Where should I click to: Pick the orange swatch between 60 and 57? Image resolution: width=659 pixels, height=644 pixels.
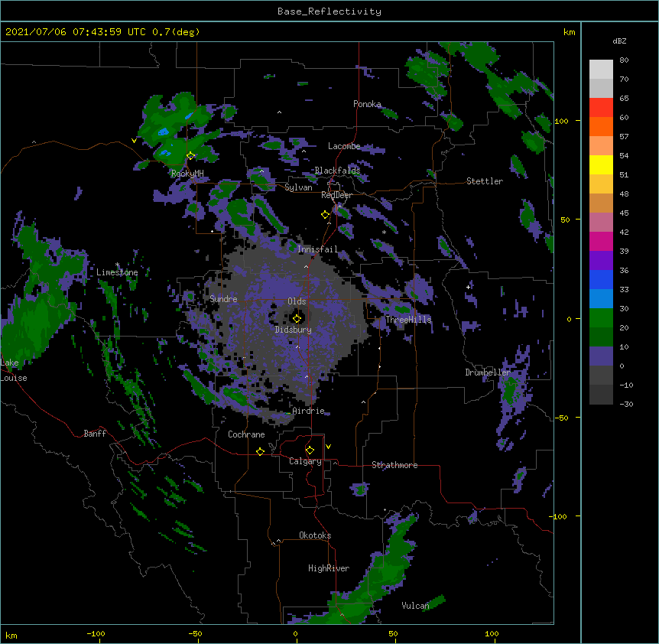point(601,126)
